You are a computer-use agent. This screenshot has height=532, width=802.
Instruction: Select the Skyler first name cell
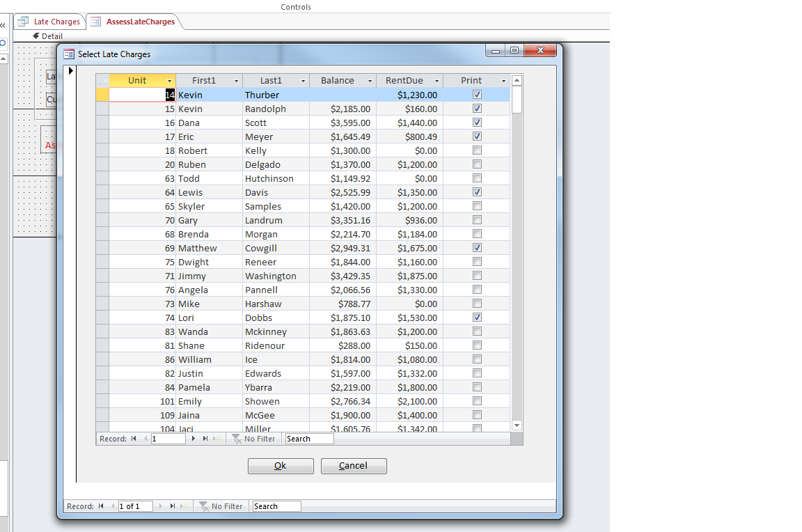(209, 206)
